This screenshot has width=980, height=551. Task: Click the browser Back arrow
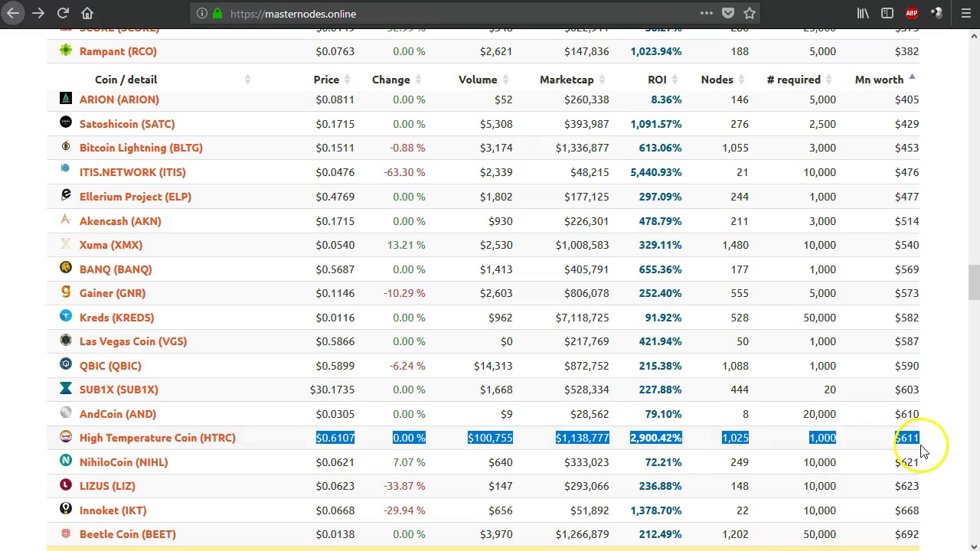click(x=13, y=13)
